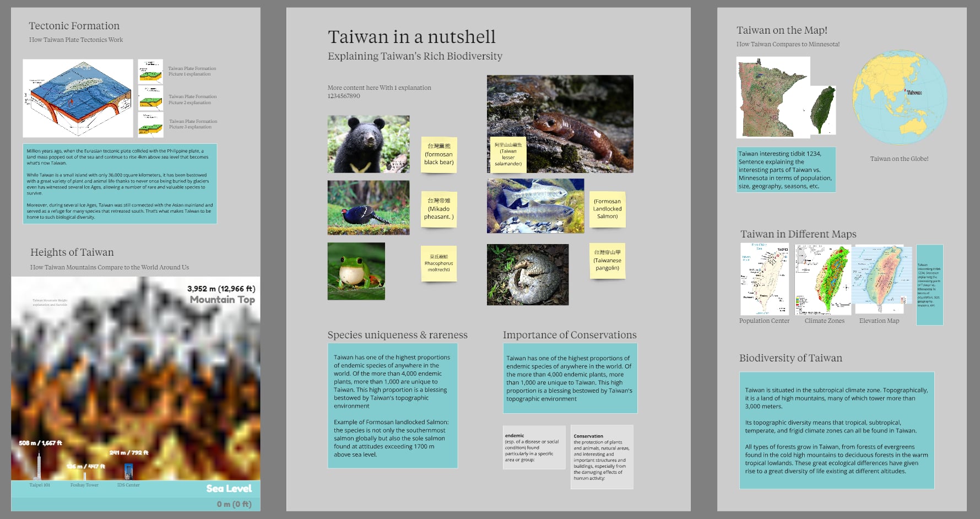Click the Formosan landlocked salmon photo

pyautogui.click(x=535, y=206)
